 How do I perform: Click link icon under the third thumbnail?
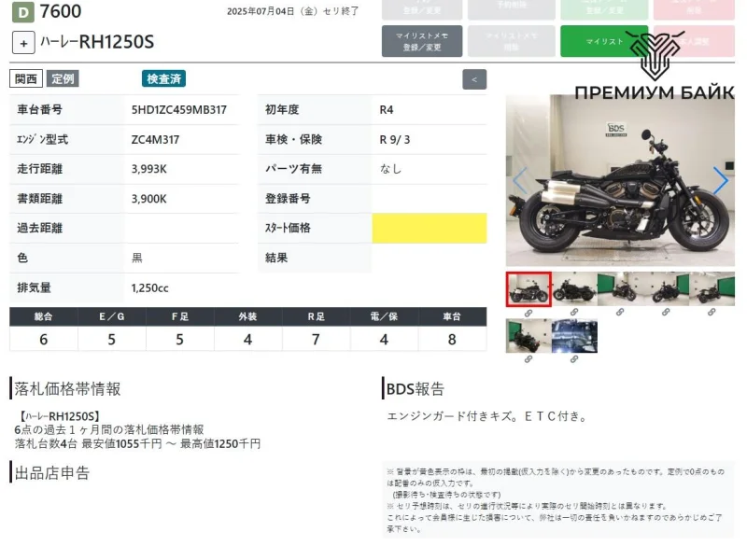[x=620, y=313]
